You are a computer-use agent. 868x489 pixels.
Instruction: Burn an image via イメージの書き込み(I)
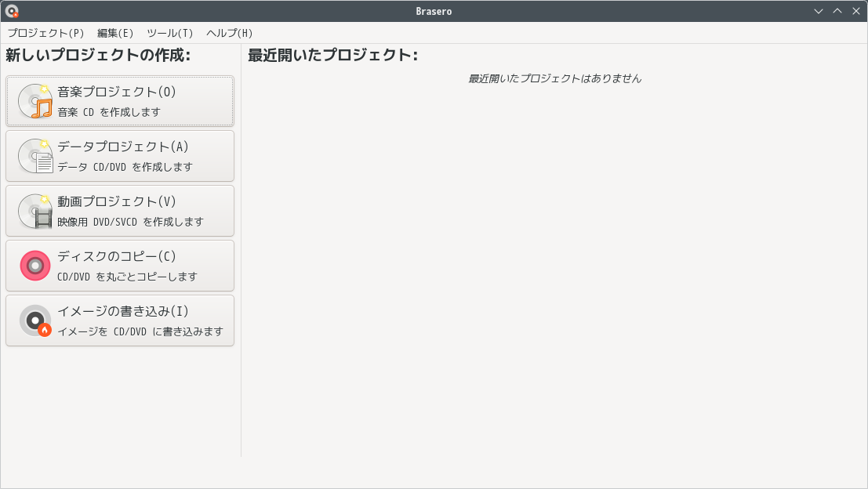click(119, 320)
